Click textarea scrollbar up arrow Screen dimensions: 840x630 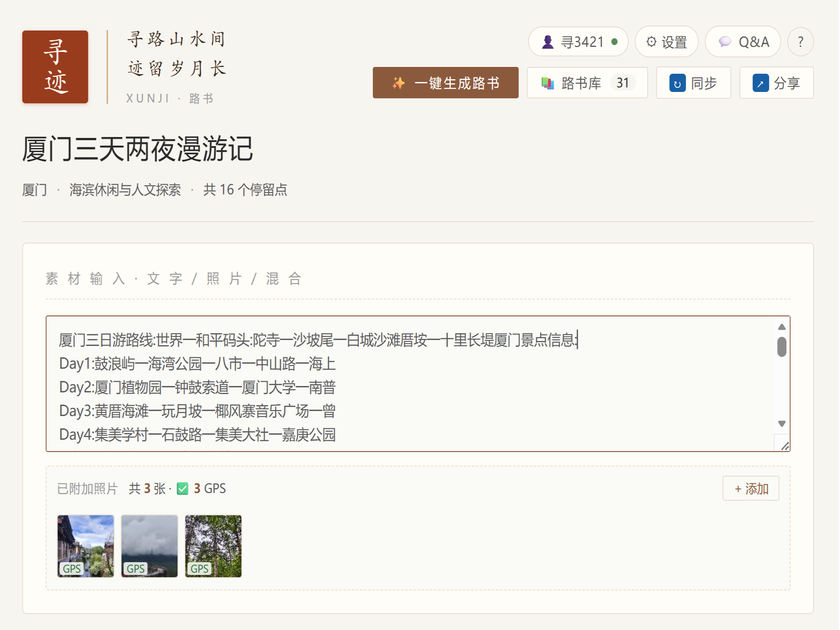point(782,327)
